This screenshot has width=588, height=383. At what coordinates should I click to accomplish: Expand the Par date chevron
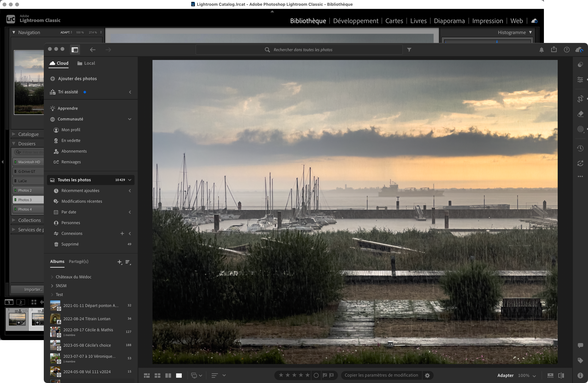click(x=130, y=212)
